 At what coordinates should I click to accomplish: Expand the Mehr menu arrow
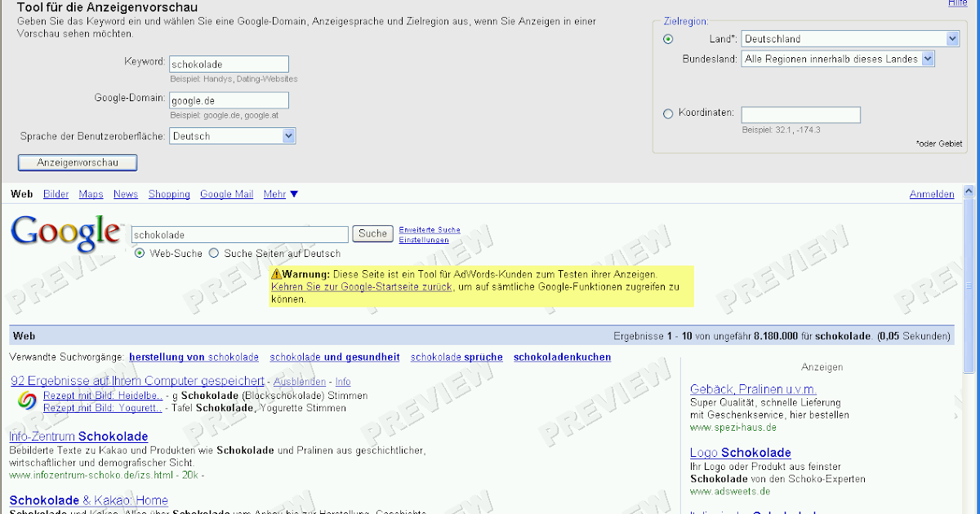tap(294, 194)
